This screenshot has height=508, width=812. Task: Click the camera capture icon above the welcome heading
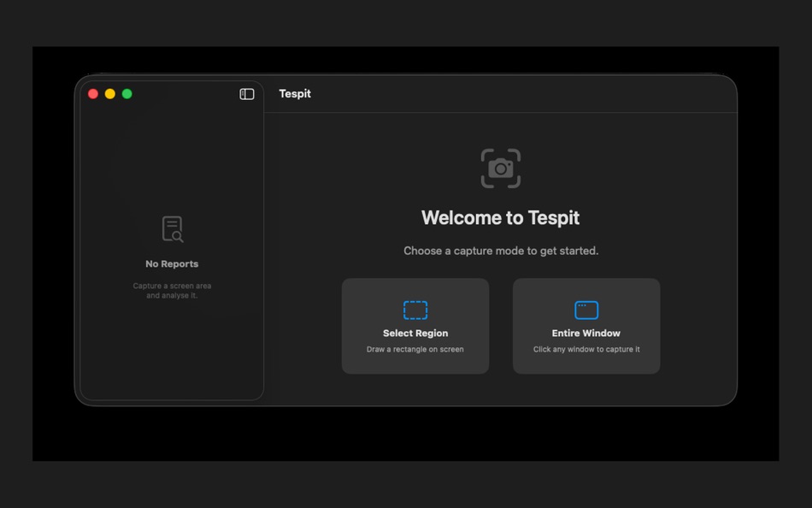[500, 167]
